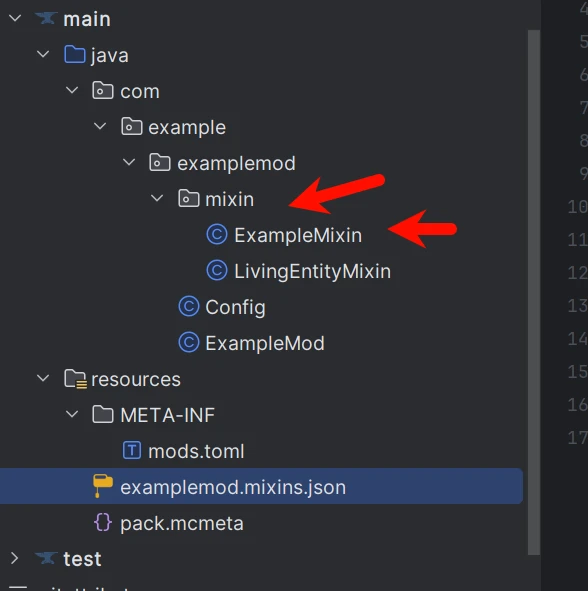
Task: Collapse the main module node
Action: 15,18
